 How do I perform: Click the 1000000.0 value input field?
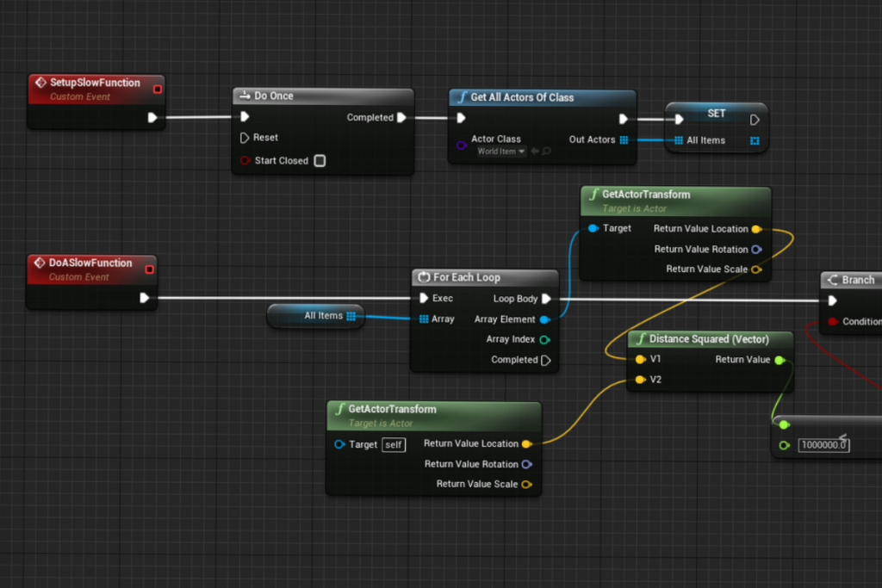[823, 445]
